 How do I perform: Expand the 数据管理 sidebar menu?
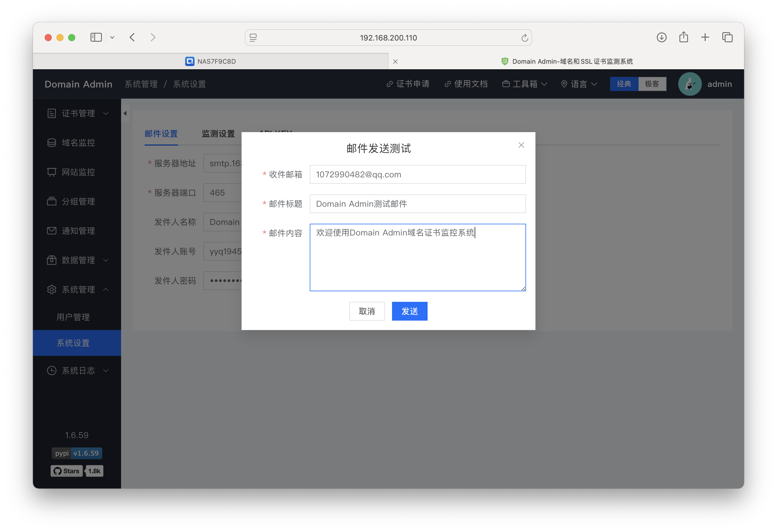click(77, 260)
